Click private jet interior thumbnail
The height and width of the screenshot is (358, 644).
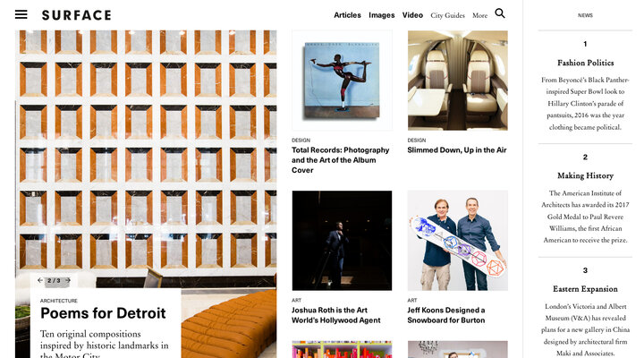coord(458,81)
